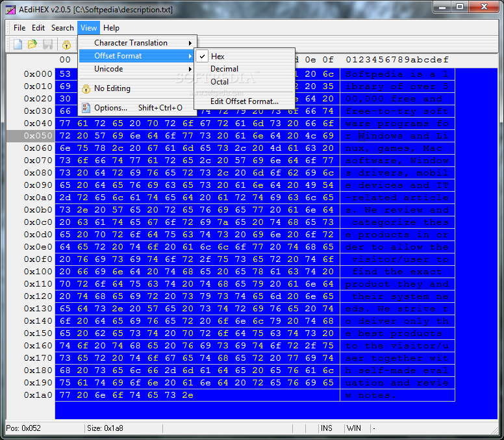Screen dimensions: 504x440
Task: Close the AEdiHEX window
Action: coord(484,7)
